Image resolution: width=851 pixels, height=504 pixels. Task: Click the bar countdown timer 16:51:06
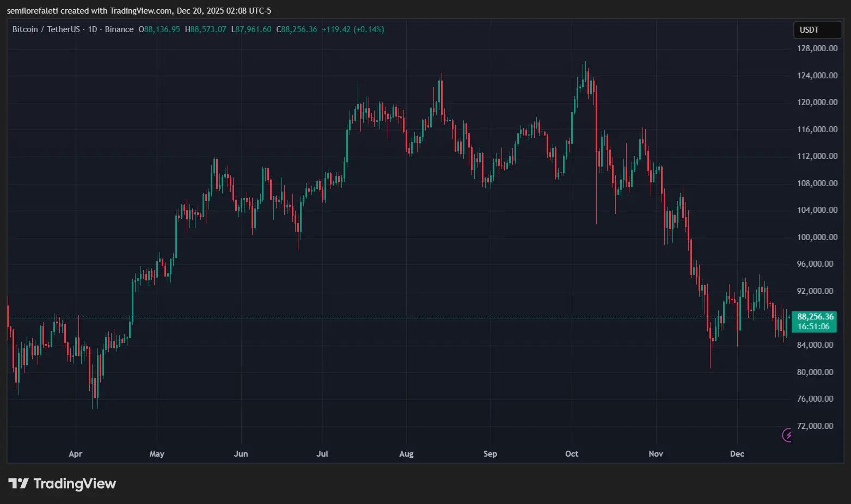[x=814, y=326]
